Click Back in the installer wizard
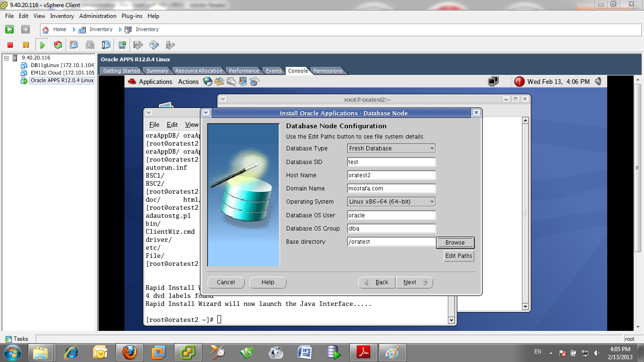The height and width of the screenshot is (362, 644). [x=377, y=282]
